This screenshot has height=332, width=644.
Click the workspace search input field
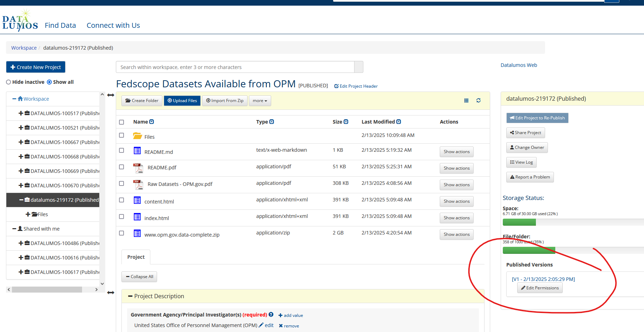pos(236,67)
